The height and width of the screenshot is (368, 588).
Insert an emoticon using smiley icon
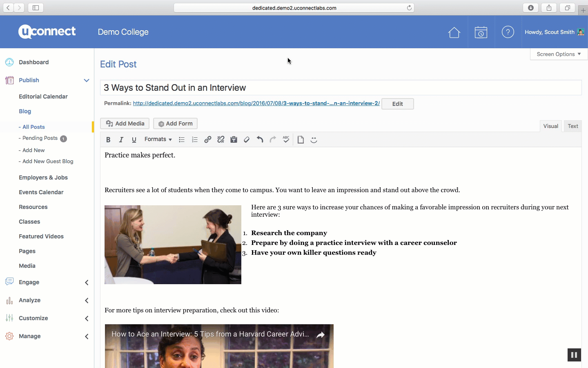click(x=314, y=140)
